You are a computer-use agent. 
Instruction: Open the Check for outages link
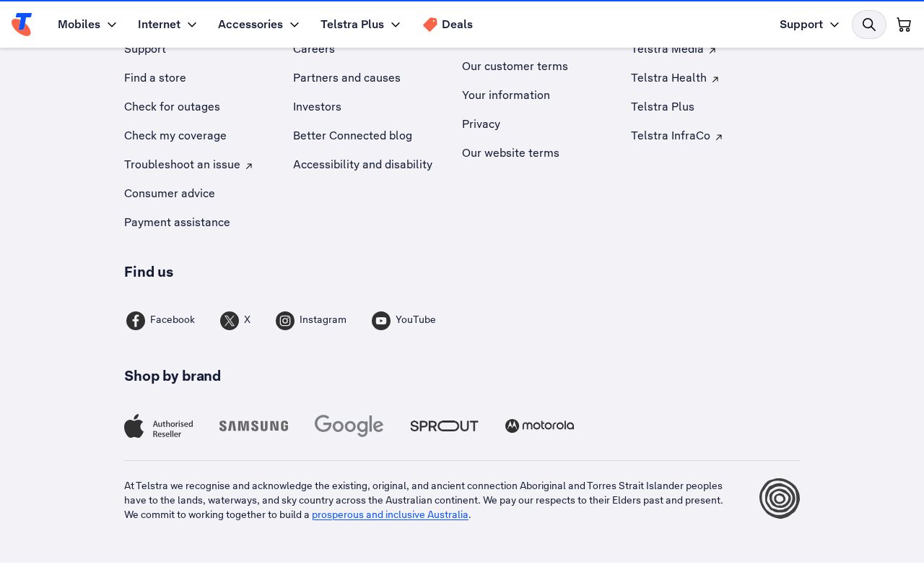pos(172,107)
